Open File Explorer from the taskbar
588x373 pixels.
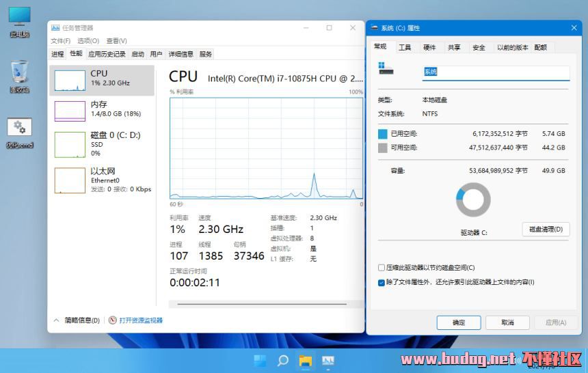pyautogui.click(x=306, y=361)
